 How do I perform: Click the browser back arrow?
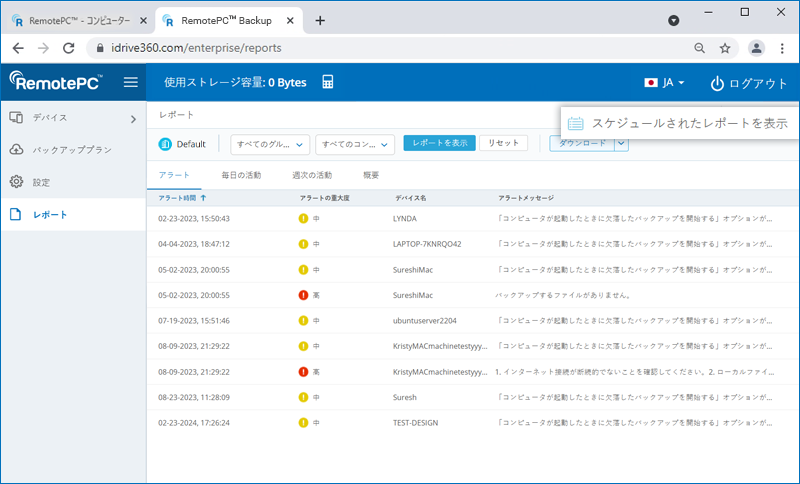coord(18,48)
